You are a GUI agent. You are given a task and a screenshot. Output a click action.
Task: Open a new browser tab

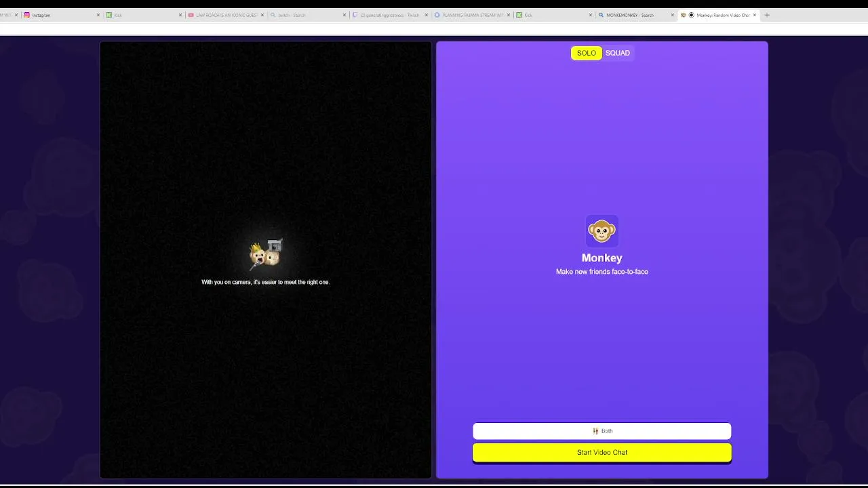click(767, 15)
